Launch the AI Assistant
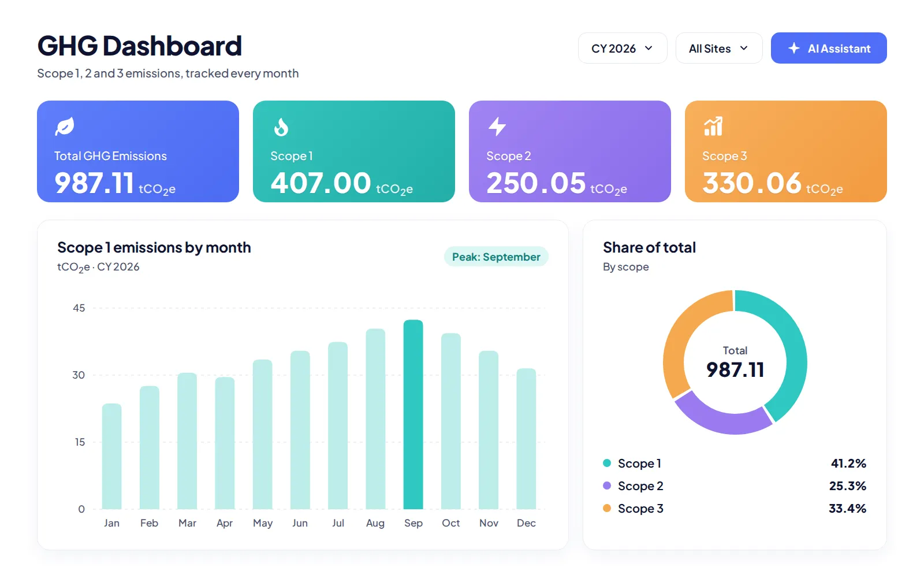This screenshot has width=924, height=578. tap(829, 48)
